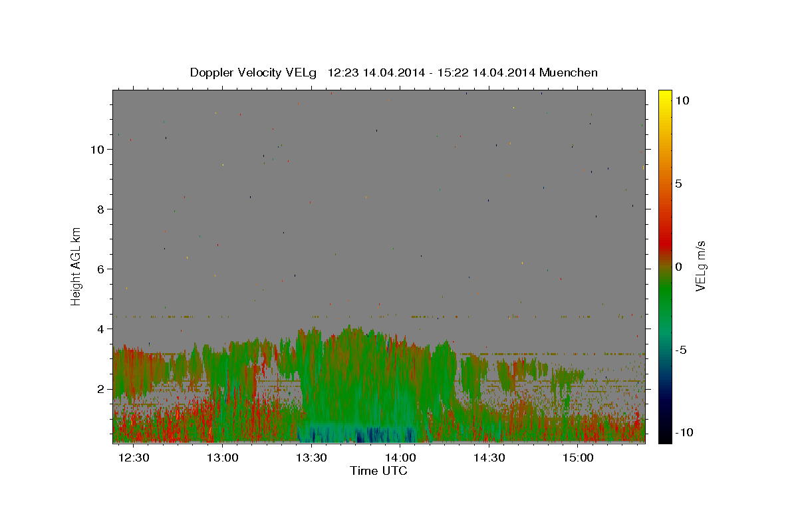This screenshot has width=798, height=532.
Task: Click the plot title 'Doppler Velocity VELg'
Action: point(253,72)
